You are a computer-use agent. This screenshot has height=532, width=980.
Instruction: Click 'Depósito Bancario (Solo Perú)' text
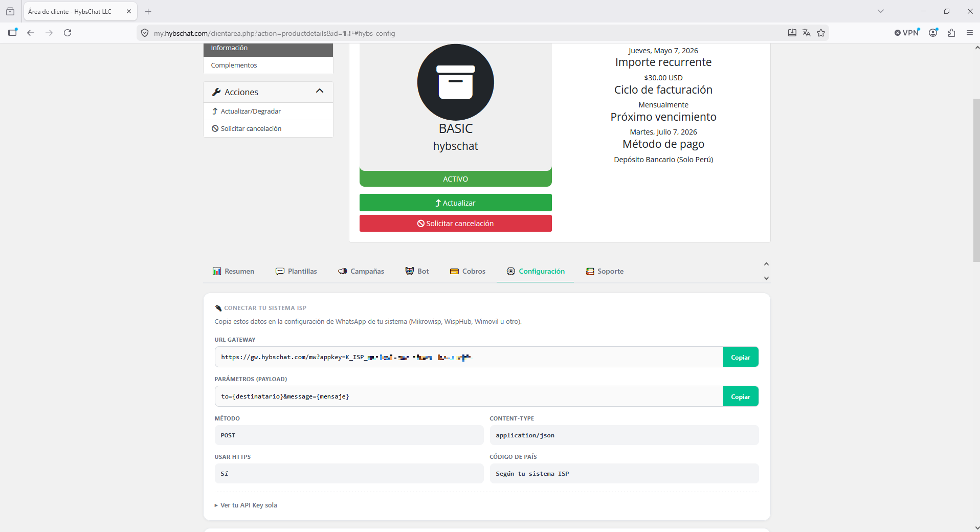coord(663,160)
